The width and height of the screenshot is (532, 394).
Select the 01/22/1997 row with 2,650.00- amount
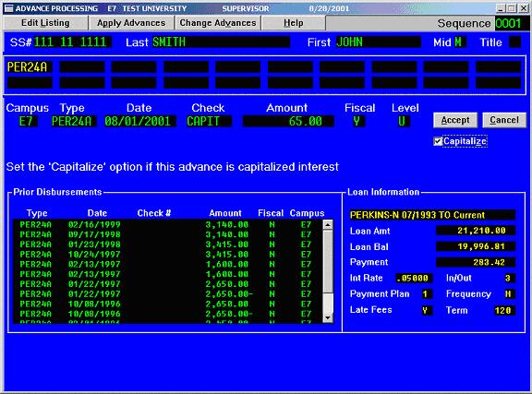click(168, 294)
